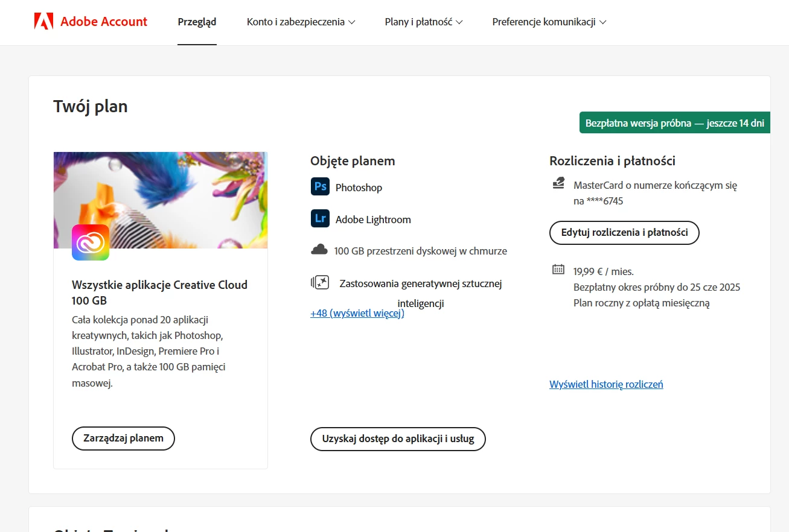Click Uzyskaj dostęp do aplikacji i usług
The image size is (789, 532).
pyautogui.click(x=398, y=439)
